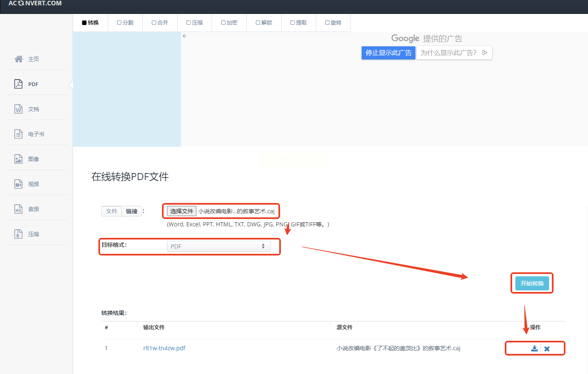588x374 pixels.
Task: Open the Word document converter icon
Action: [18, 109]
